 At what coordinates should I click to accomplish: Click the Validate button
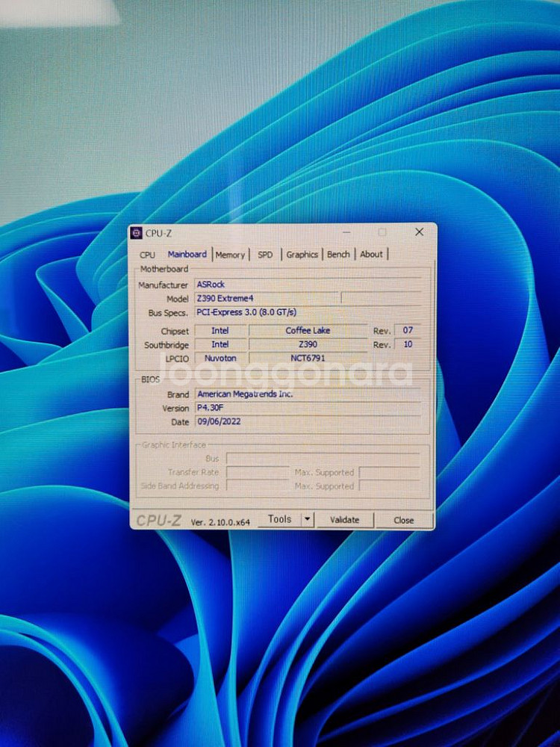pyautogui.click(x=345, y=520)
